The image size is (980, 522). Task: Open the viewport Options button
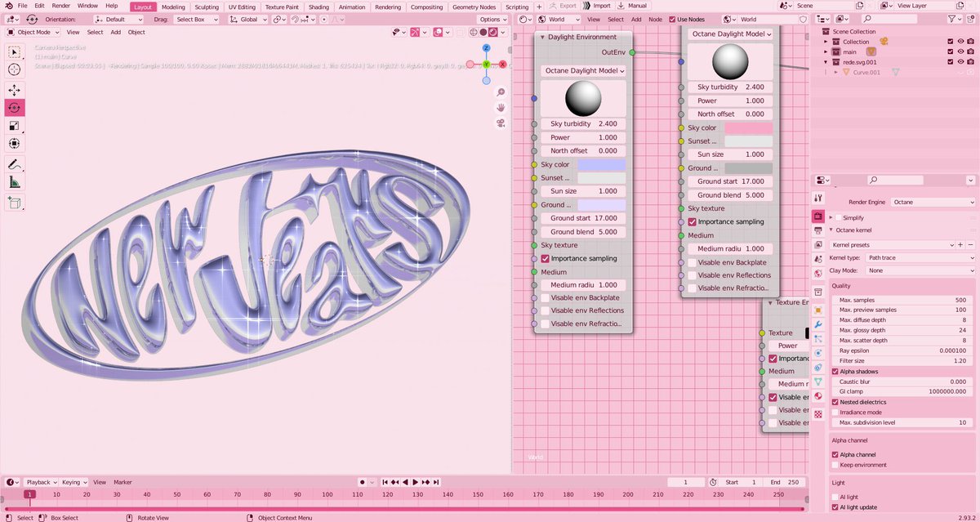point(492,19)
